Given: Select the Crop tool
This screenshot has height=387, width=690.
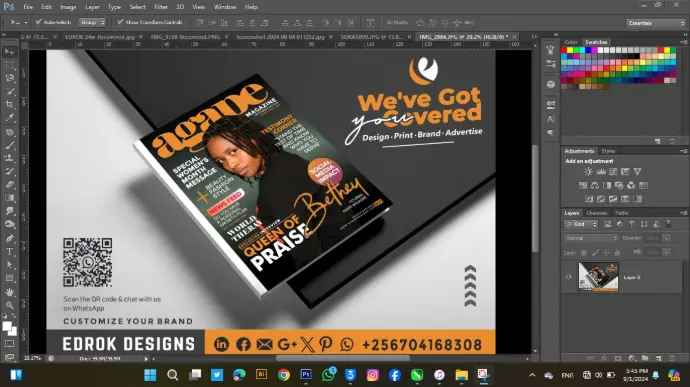Looking at the screenshot, I should pyautogui.click(x=9, y=105).
